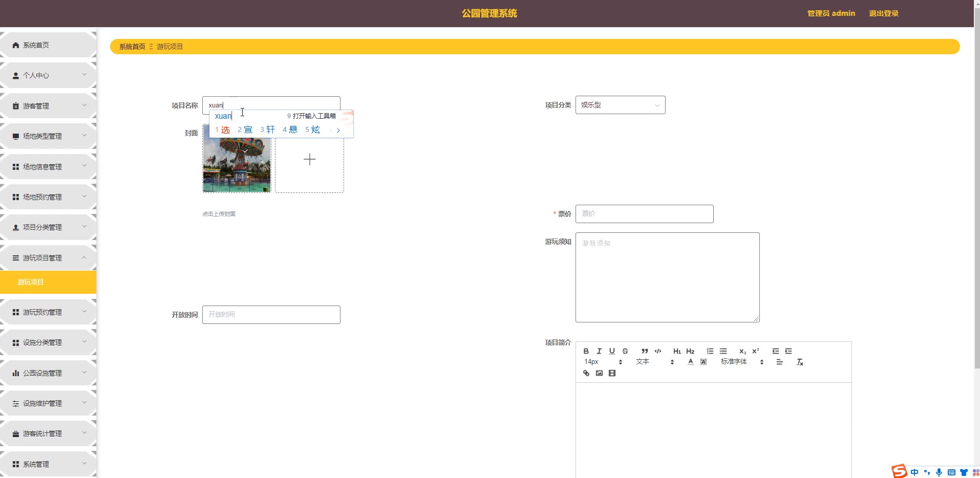Apply subscript formatting in the editor
Viewport: 980px width, 478px height.
click(x=742, y=351)
